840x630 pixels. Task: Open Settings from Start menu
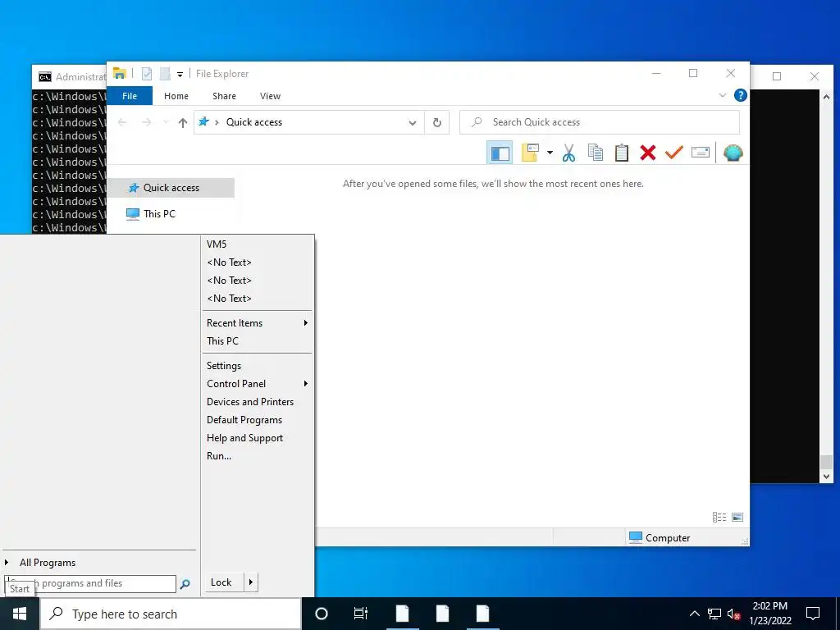click(x=257, y=365)
